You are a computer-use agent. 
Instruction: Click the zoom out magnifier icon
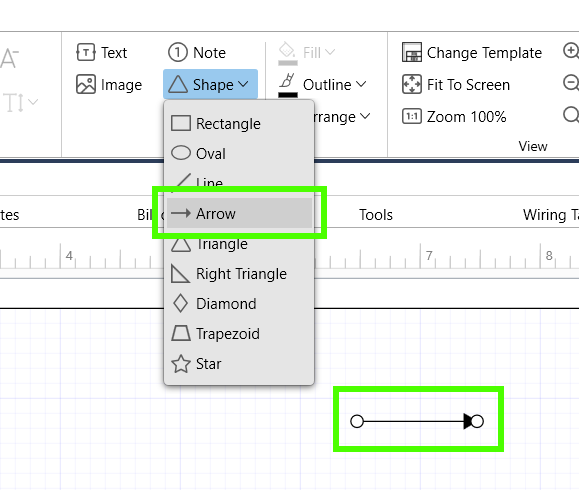[x=571, y=83]
